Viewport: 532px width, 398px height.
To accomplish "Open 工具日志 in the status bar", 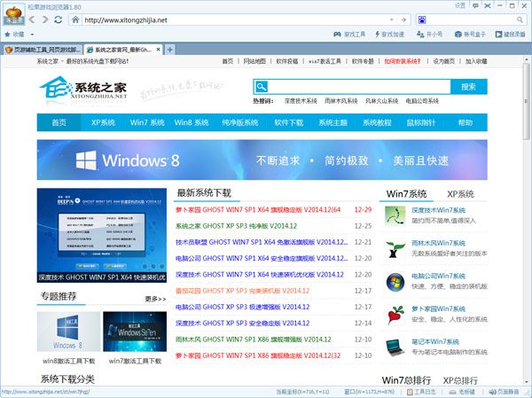I will [421, 392].
